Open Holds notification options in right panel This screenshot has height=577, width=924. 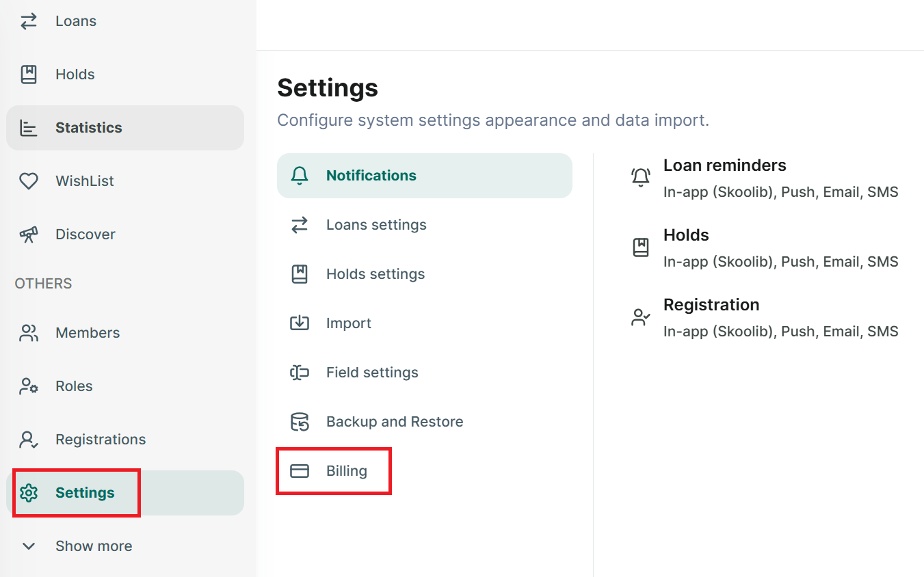click(x=765, y=248)
